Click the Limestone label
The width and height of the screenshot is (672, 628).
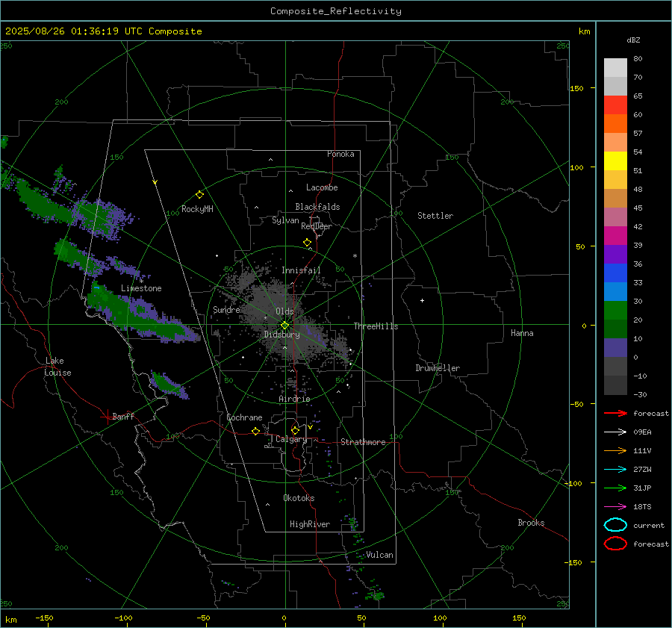141,288
